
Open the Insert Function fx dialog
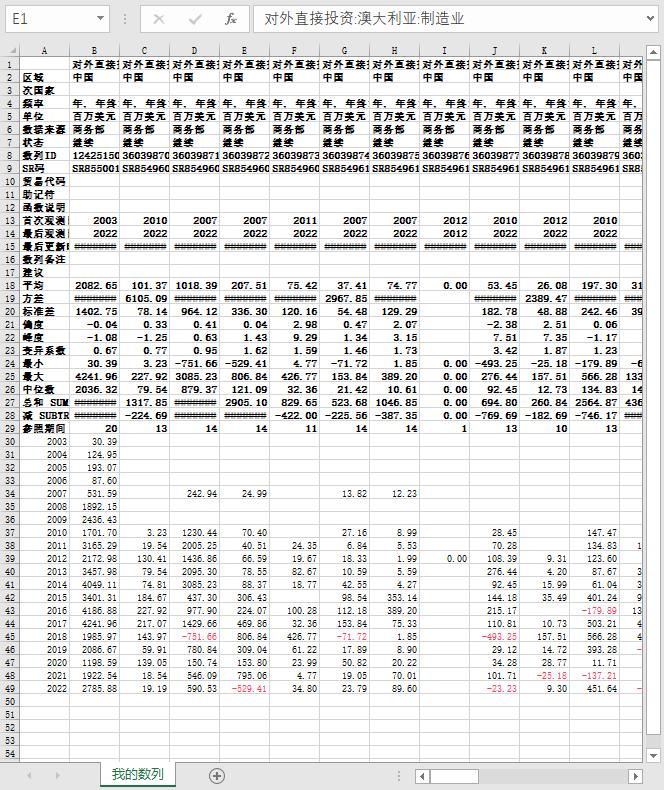231,19
